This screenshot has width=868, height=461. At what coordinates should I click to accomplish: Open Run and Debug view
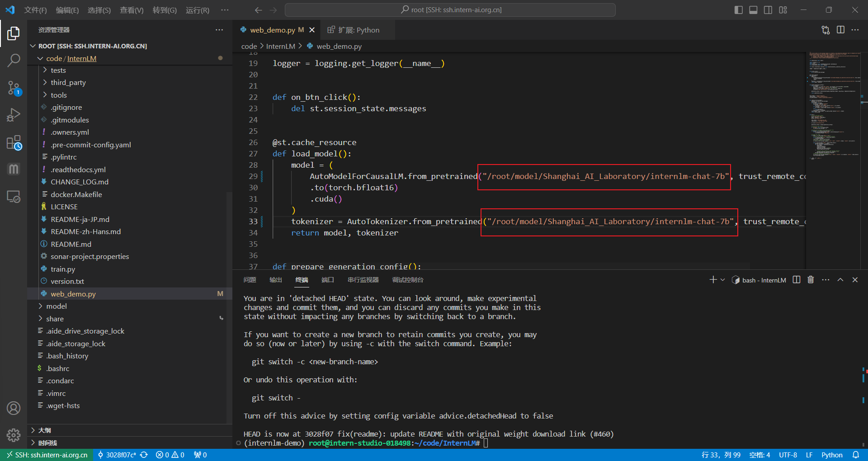14,115
